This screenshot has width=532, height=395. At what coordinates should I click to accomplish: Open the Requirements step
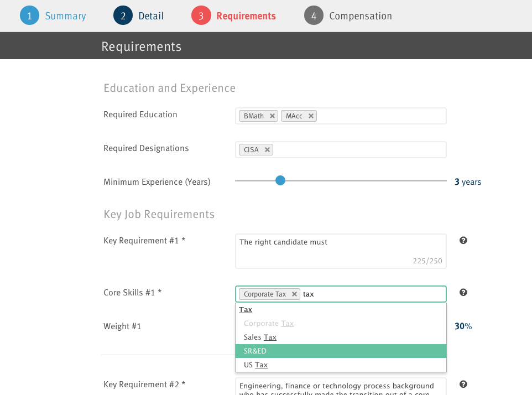coord(246,16)
